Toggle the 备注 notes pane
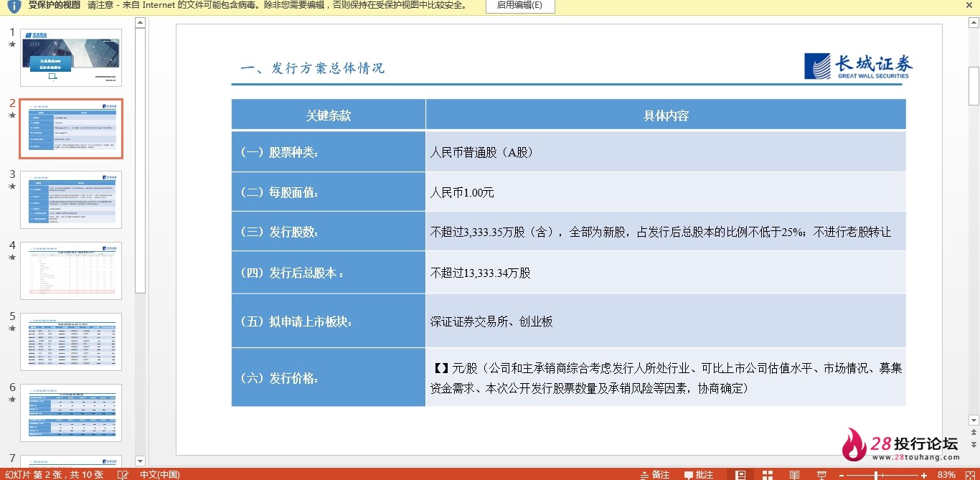The image size is (980, 480). tap(654, 474)
